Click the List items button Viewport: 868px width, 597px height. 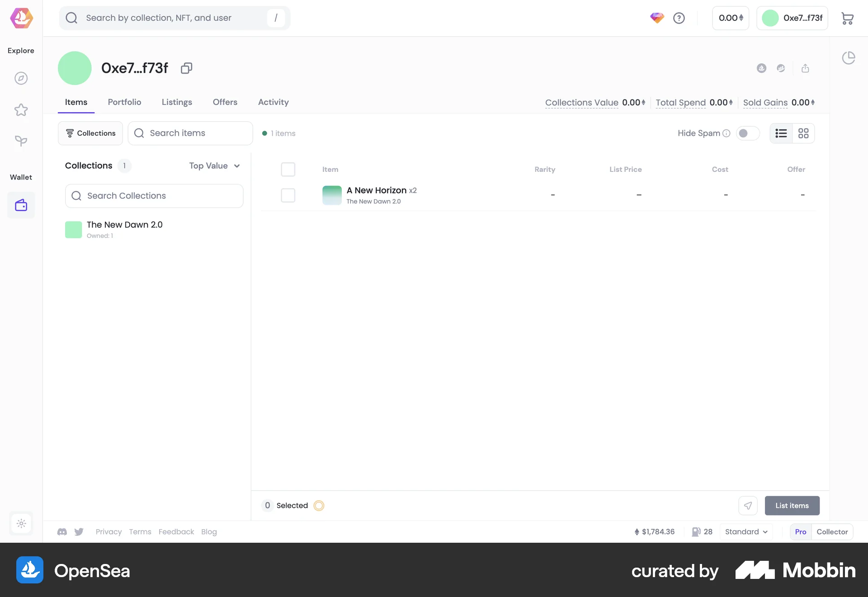click(x=792, y=505)
